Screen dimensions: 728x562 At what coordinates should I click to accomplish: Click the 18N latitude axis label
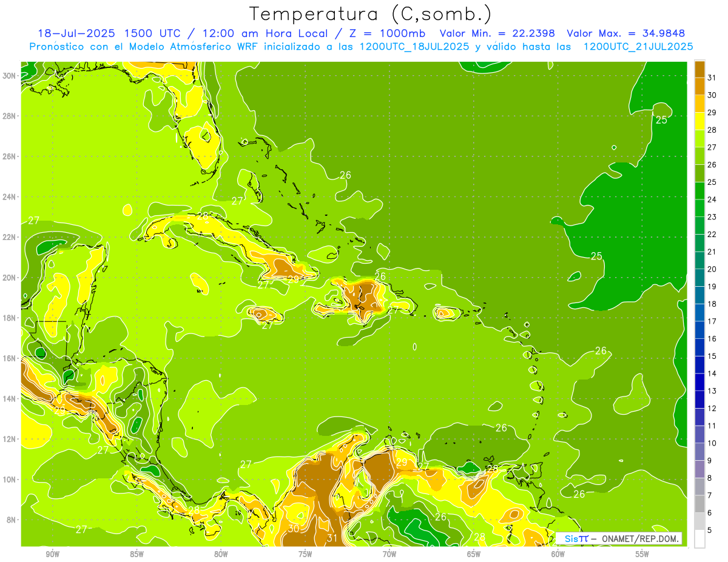pyautogui.click(x=9, y=318)
